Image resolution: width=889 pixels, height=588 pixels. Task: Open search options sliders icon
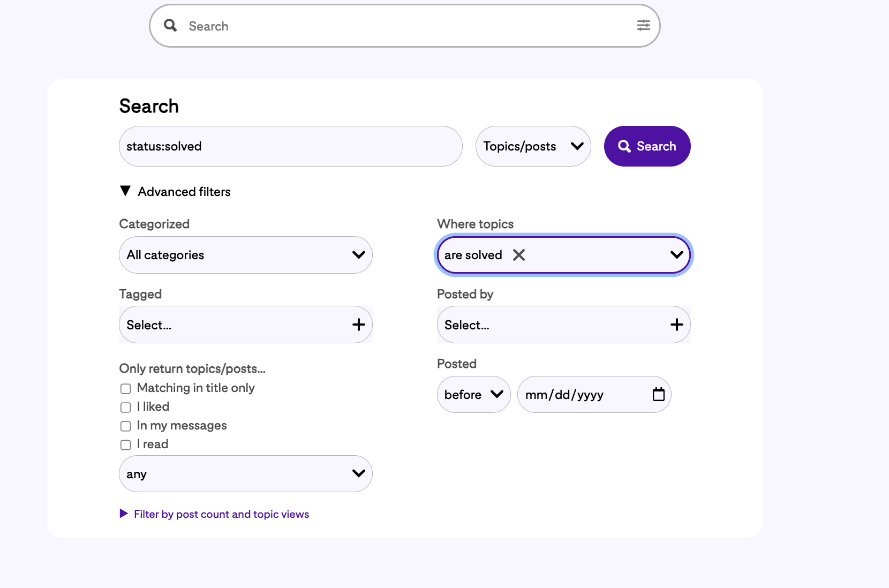point(643,26)
